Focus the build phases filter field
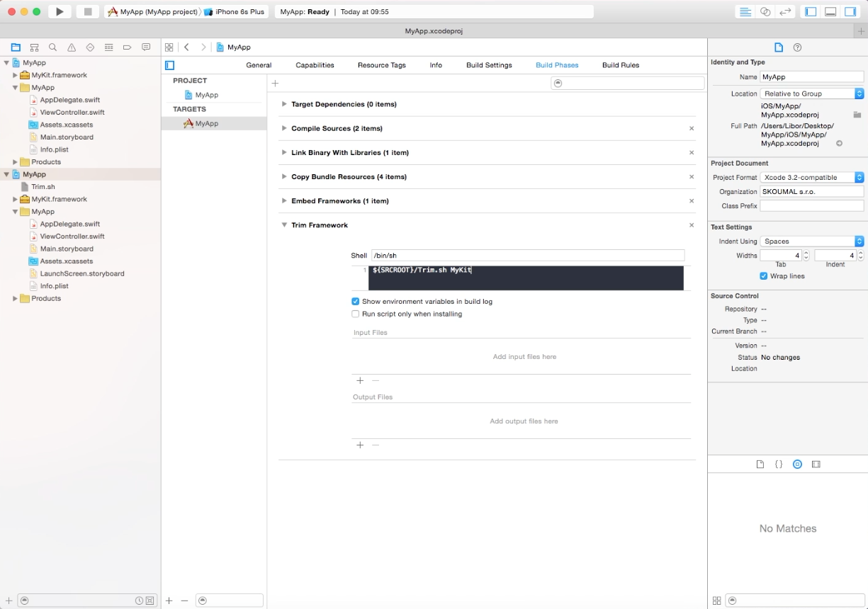 tap(628, 84)
